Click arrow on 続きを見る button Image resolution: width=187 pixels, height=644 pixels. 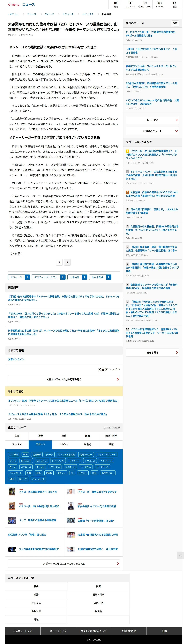tap(177, 353)
